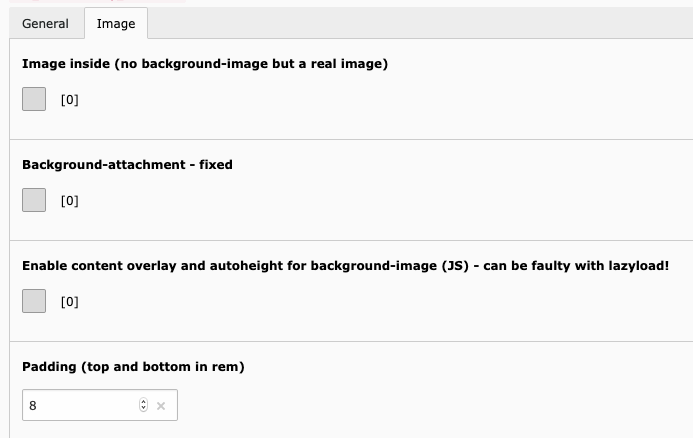Click the empty tab bar beside Image tab
The image size is (693, 438).
(420, 23)
